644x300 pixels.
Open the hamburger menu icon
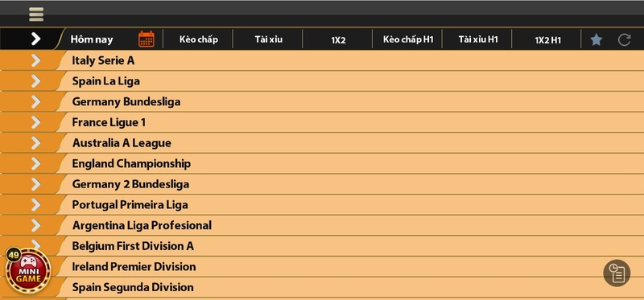(36, 14)
